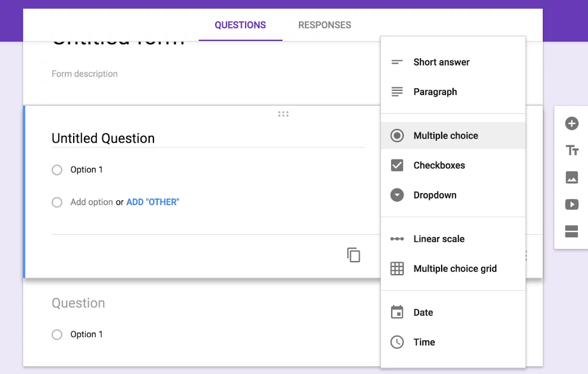Select Option 1 in the bottom question
Image resolution: width=588 pixels, height=374 pixels.
[x=56, y=334]
